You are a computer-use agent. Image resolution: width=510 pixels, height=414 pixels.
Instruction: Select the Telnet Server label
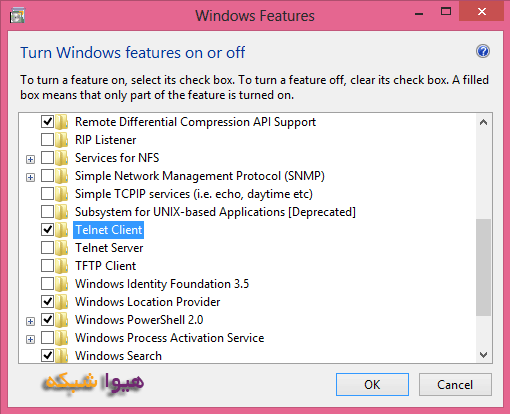click(109, 248)
